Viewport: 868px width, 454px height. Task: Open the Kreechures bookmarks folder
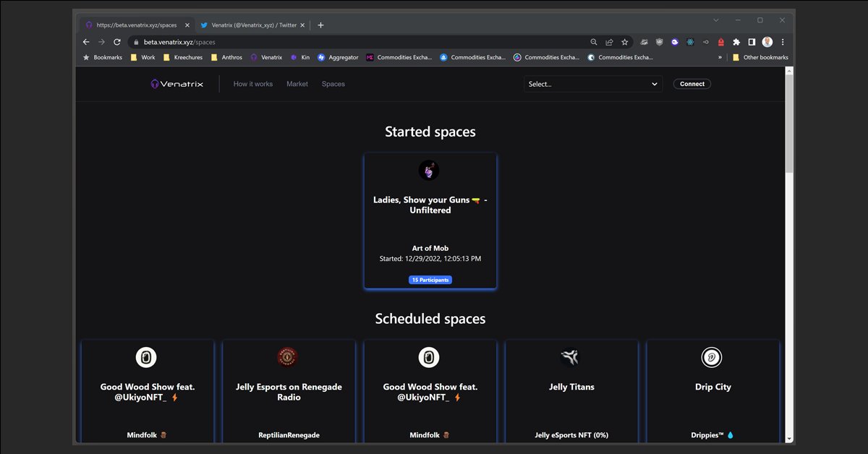coord(183,57)
